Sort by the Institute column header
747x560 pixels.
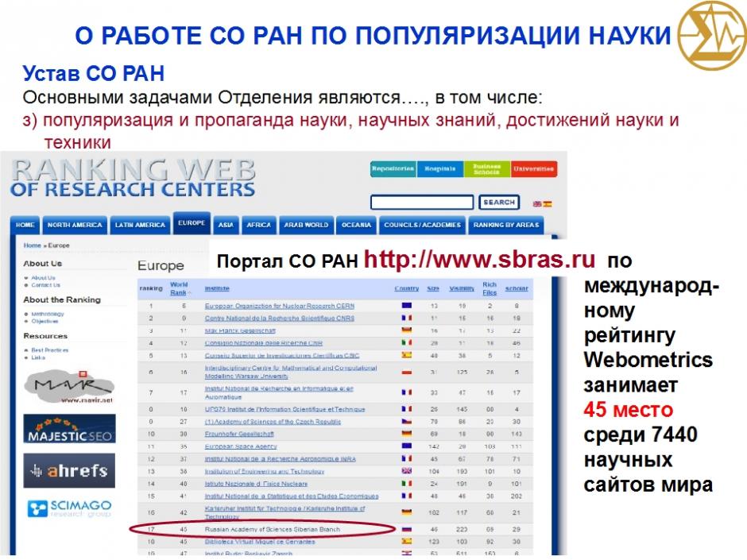point(217,288)
